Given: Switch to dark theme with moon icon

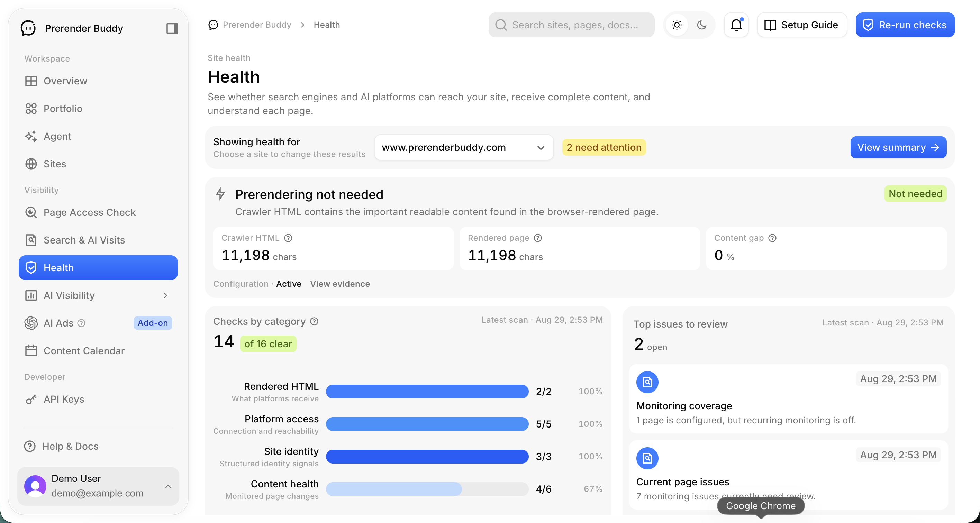Looking at the screenshot, I should point(702,25).
